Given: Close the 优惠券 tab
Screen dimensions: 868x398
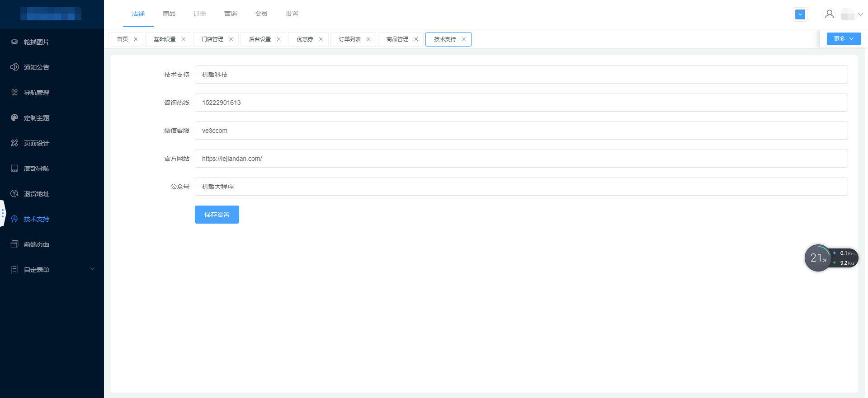Looking at the screenshot, I should pos(321,39).
